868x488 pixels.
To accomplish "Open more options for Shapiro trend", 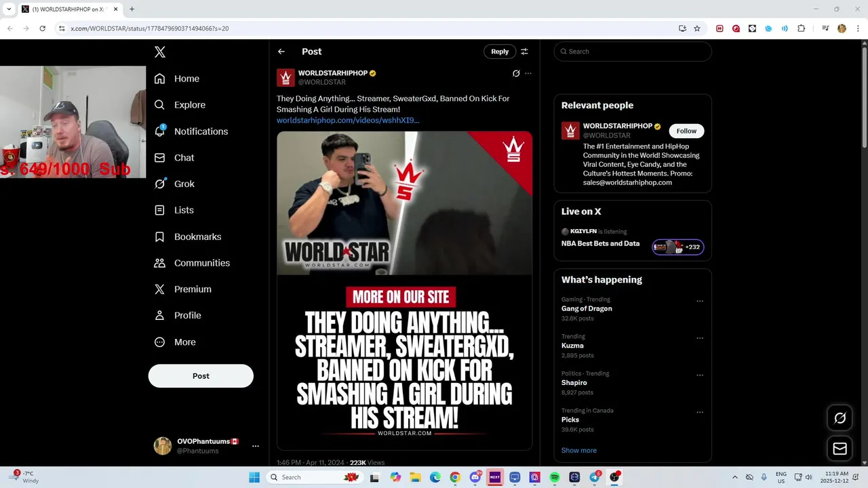I will [x=700, y=375].
